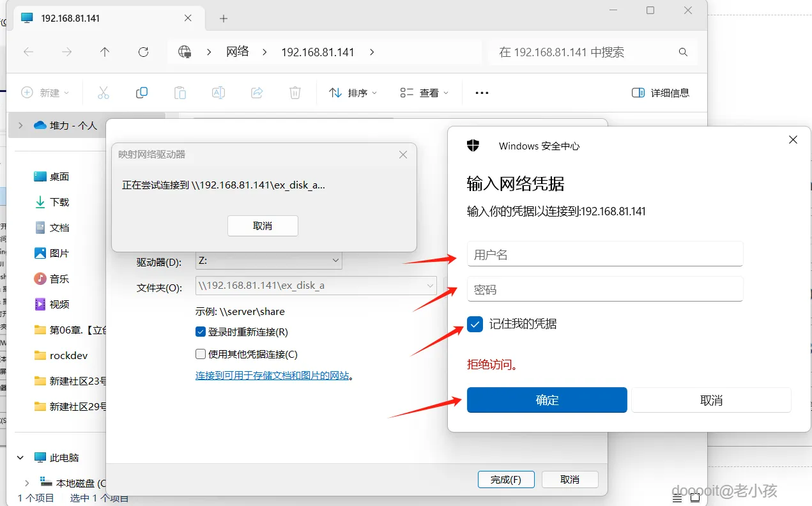The width and height of the screenshot is (812, 506).
Task: Click the blue 确定 button
Action: coord(546,400)
